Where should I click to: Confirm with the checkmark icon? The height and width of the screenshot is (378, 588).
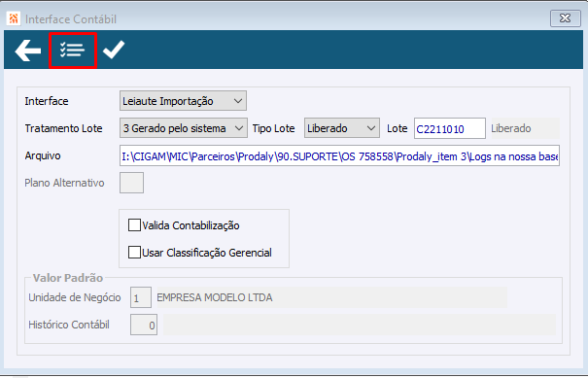[114, 50]
